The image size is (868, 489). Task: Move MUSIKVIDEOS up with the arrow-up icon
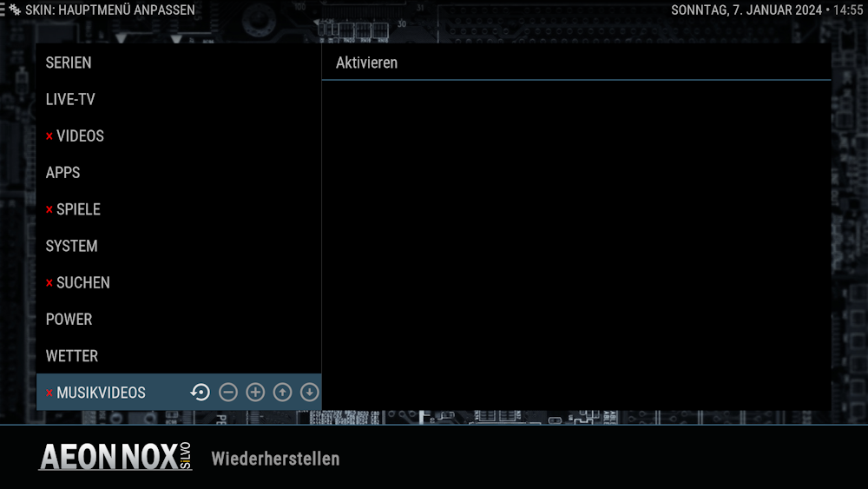click(x=282, y=392)
